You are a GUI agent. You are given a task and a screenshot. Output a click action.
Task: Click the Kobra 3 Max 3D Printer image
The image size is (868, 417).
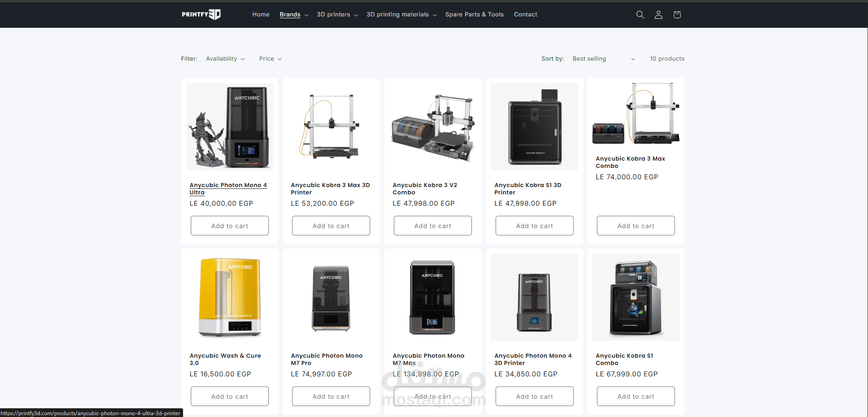(331, 126)
